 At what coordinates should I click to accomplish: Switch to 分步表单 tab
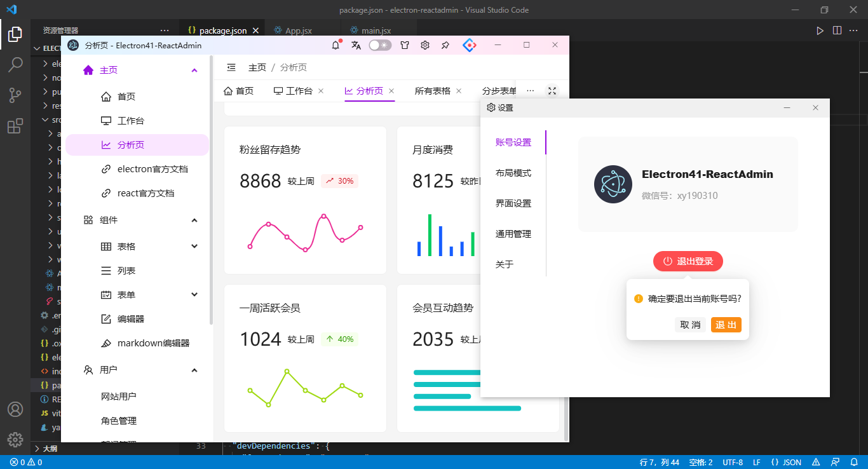pyautogui.click(x=499, y=91)
